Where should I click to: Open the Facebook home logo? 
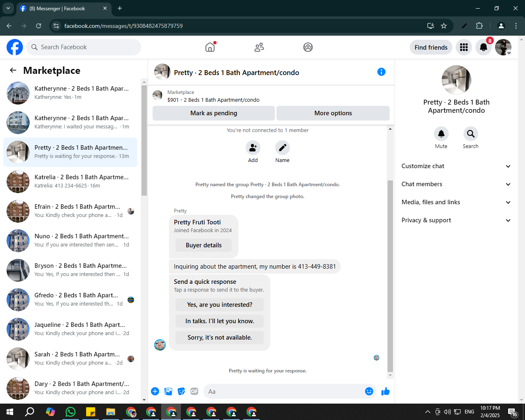pyautogui.click(x=15, y=47)
